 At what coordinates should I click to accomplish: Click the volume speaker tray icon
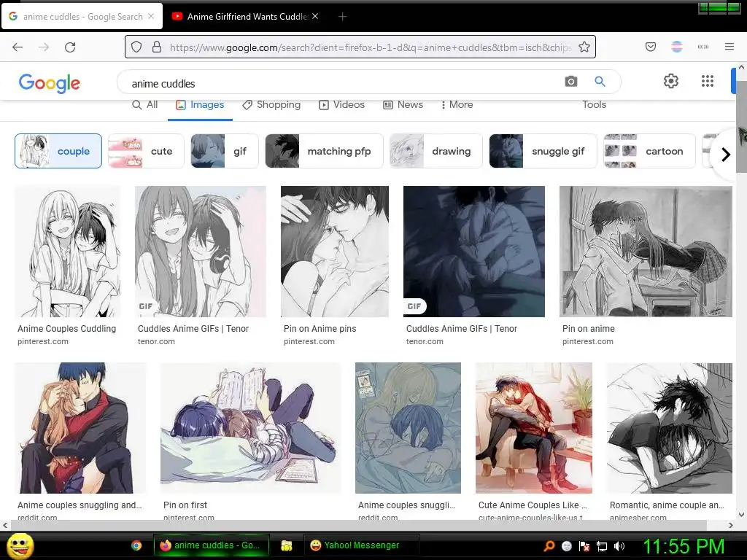click(619, 546)
